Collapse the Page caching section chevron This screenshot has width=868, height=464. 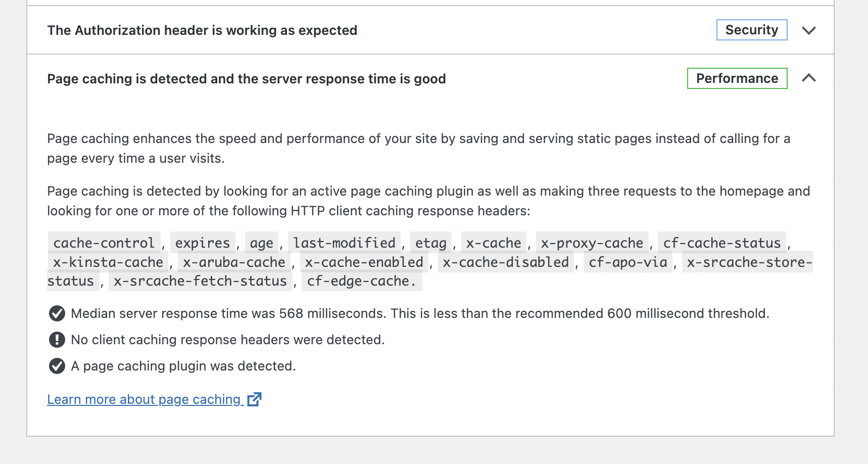coord(809,78)
